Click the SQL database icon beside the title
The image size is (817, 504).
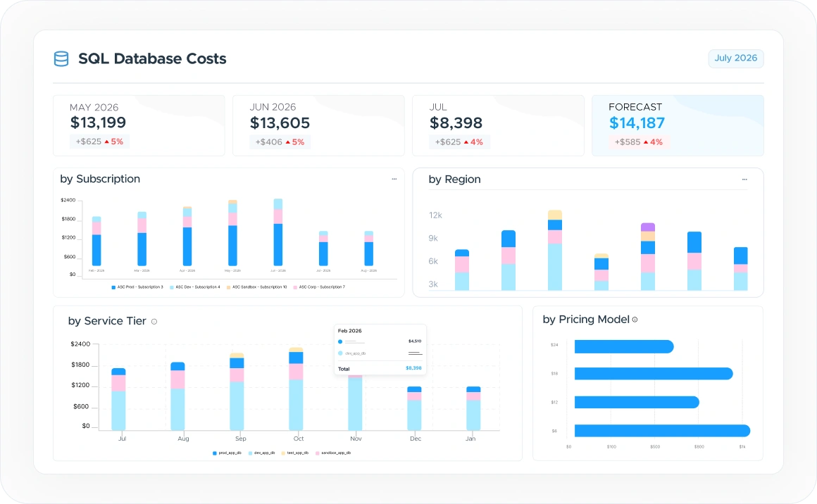[61, 59]
